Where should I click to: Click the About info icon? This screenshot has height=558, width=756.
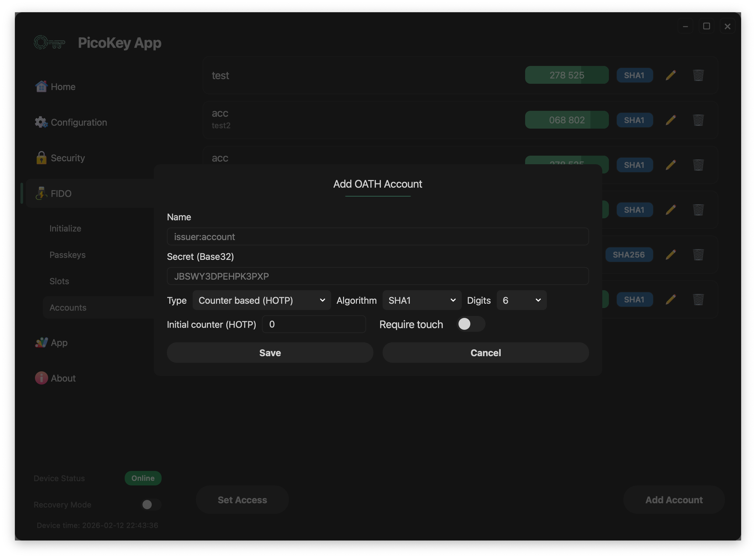(41, 378)
